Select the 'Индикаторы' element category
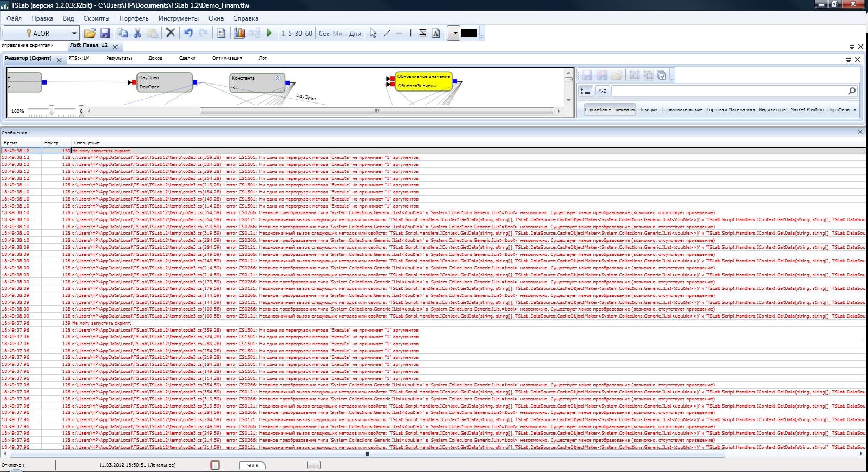The height and width of the screenshot is (472, 868). click(772, 109)
